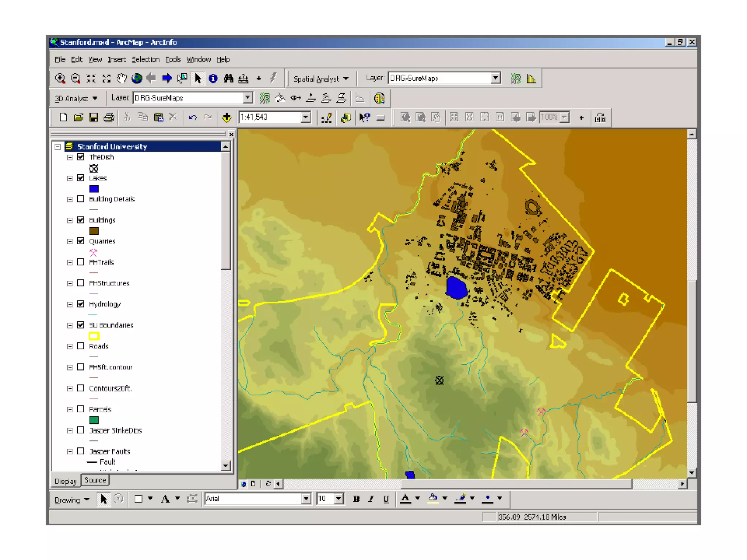Click the scale input field 1:41,543

tap(270, 117)
